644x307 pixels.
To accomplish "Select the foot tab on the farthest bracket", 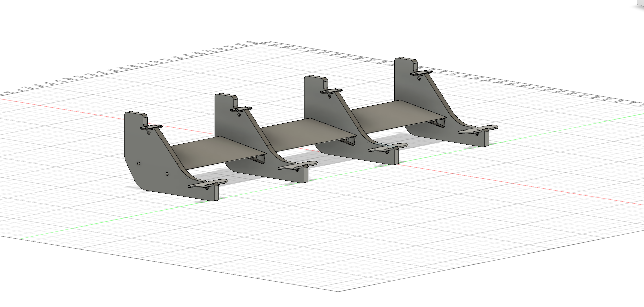I will coord(478,130).
